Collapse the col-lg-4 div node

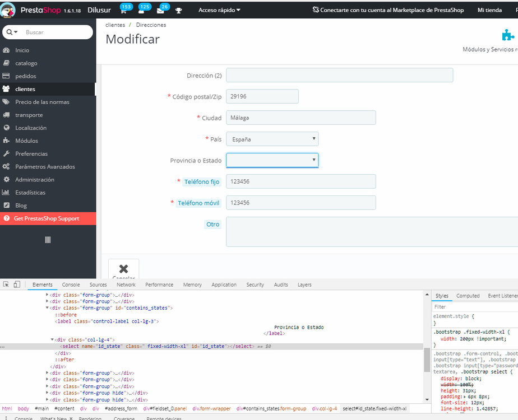click(x=52, y=339)
